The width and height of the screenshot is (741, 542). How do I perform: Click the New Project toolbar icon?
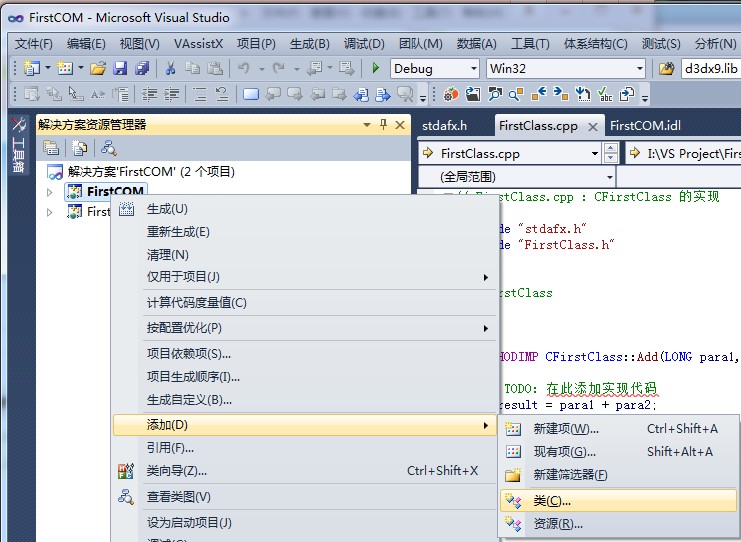[32, 69]
